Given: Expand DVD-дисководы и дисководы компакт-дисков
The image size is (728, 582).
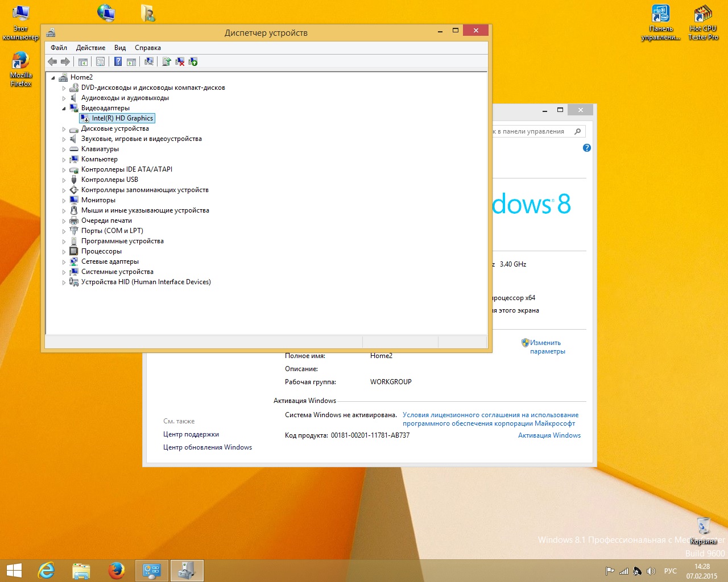Looking at the screenshot, I should click(64, 88).
